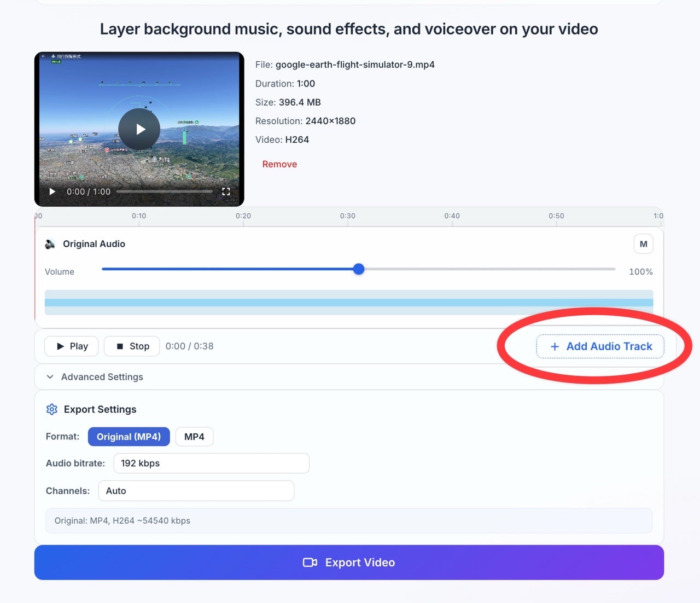Click the 0:20 mark on the timeline ruler

click(x=243, y=216)
